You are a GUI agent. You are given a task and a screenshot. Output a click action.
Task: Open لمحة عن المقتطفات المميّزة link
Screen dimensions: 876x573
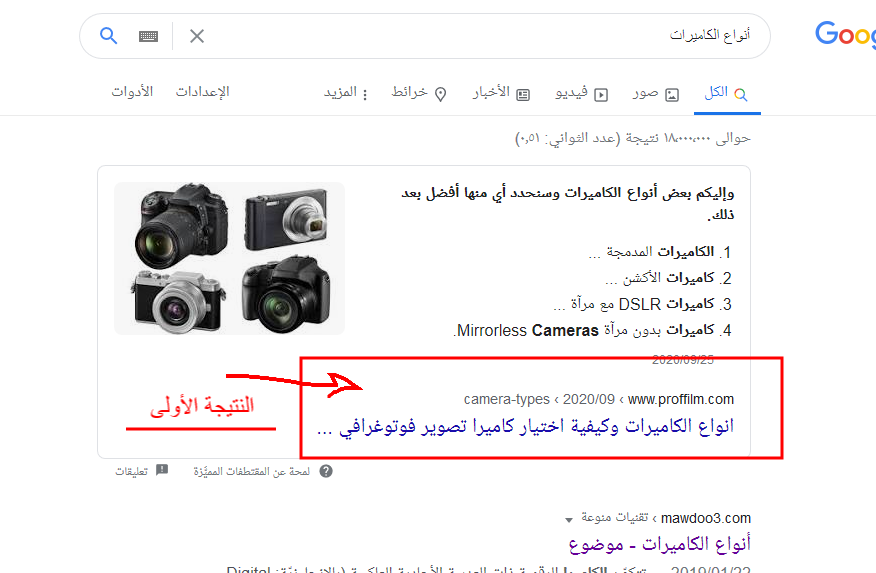pos(251,471)
